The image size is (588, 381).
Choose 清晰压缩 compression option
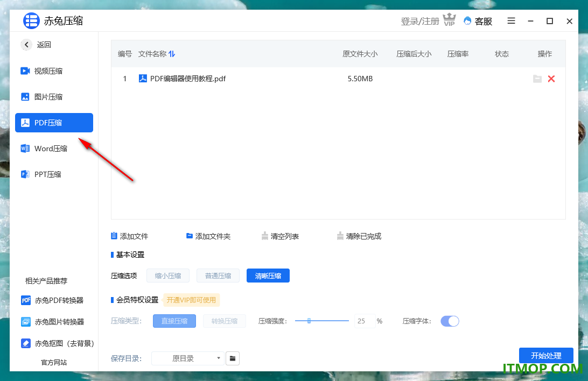tap(268, 276)
